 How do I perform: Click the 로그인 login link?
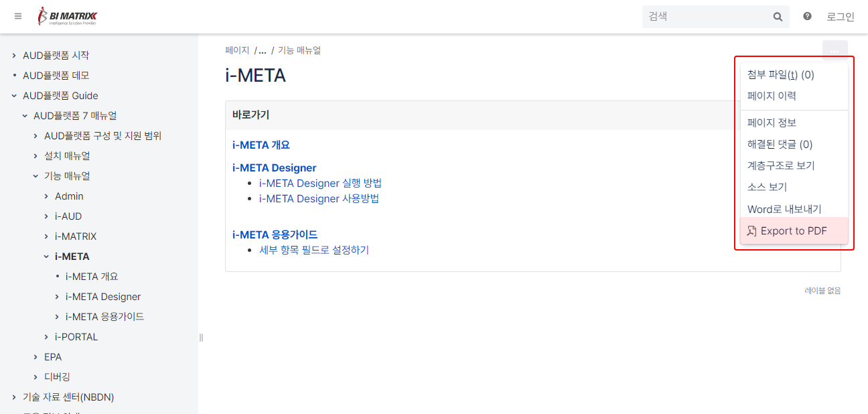point(840,17)
